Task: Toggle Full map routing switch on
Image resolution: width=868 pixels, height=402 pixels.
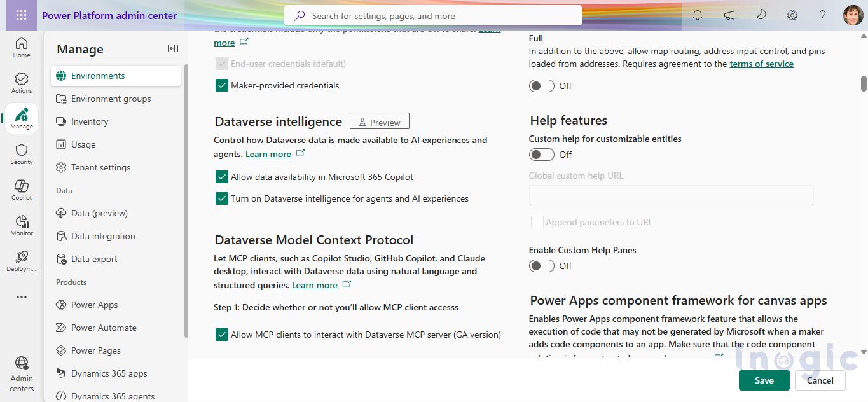Action: click(542, 86)
